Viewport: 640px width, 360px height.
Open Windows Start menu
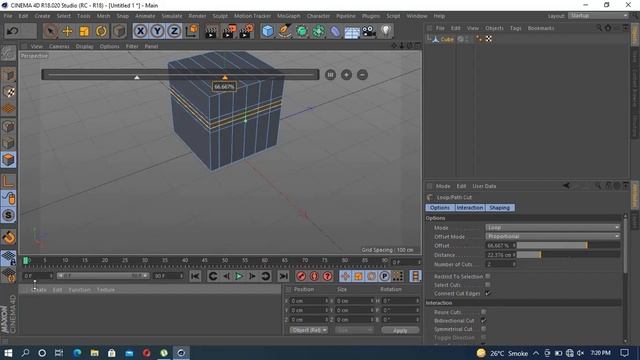[x=8, y=353]
